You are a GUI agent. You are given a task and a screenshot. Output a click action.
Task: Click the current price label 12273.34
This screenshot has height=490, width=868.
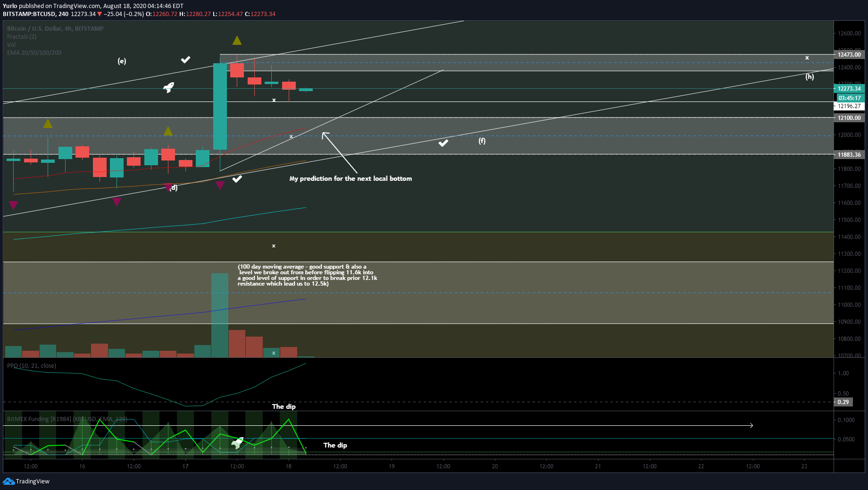point(849,88)
